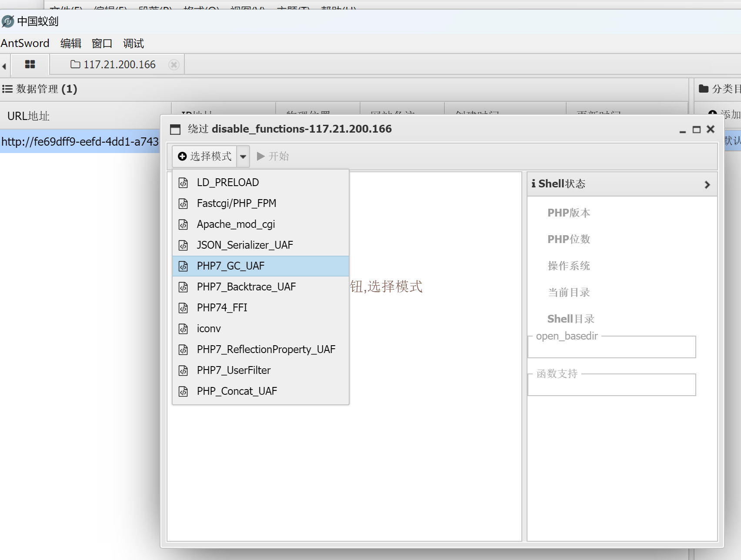Viewport: 741px width, 560px height.
Task: Click the AntSword app logo icon
Action: coord(8,21)
